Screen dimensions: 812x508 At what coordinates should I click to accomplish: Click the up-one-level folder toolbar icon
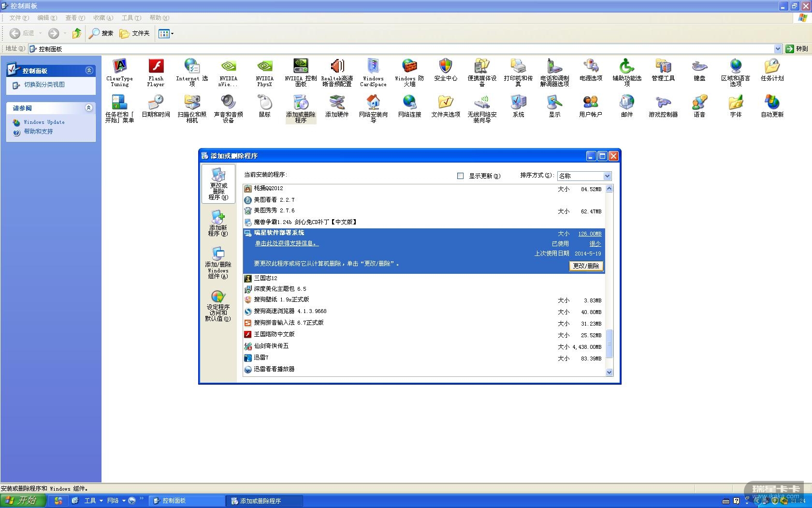[76, 33]
